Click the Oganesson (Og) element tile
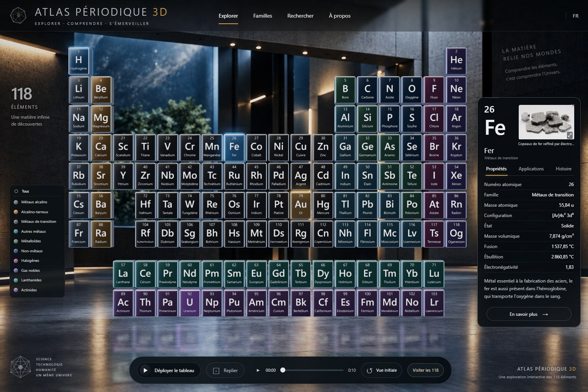 (x=456, y=233)
